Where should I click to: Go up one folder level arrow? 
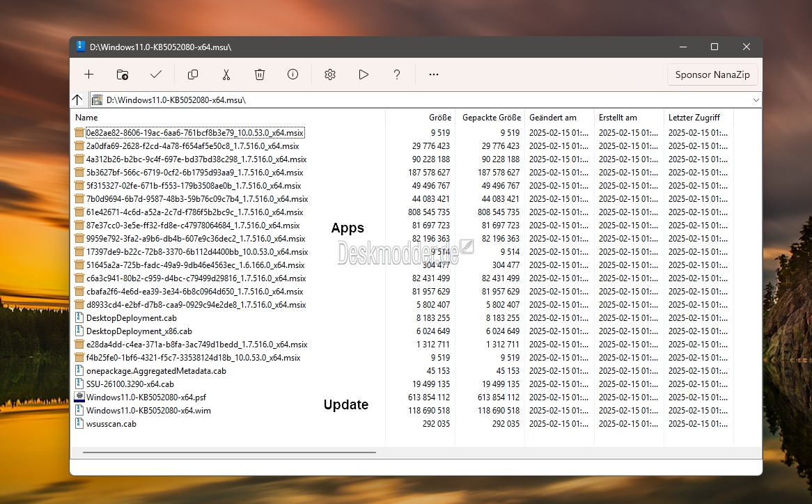[77, 100]
